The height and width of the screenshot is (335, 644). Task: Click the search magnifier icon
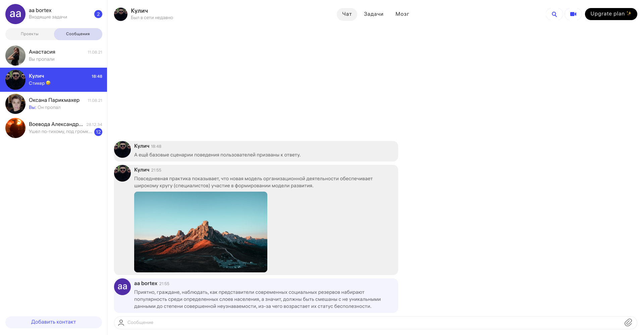click(x=554, y=14)
